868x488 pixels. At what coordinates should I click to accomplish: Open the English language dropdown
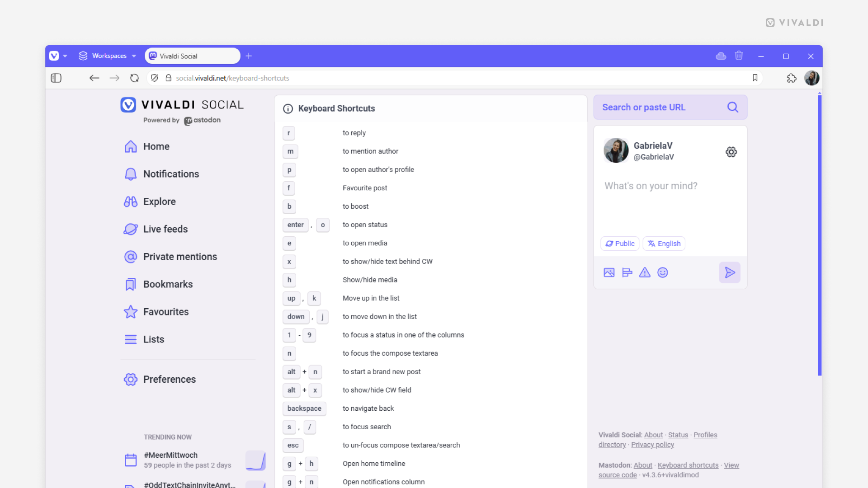664,244
